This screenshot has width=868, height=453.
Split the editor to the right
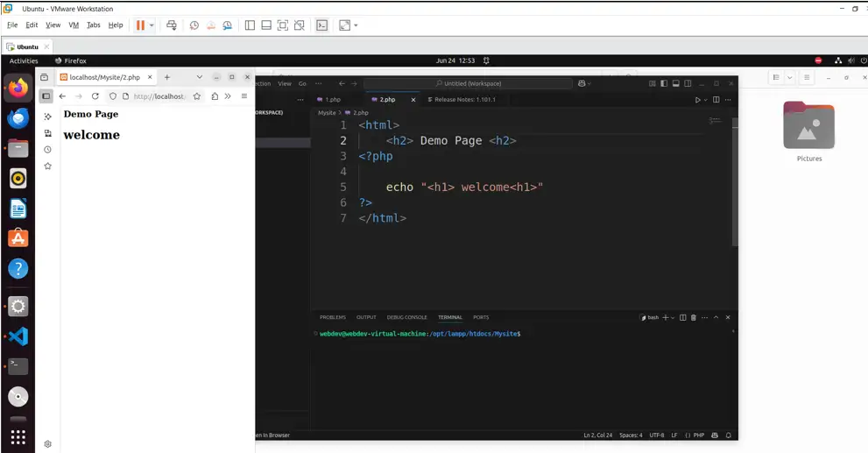pyautogui.click(x=716, y=100)
